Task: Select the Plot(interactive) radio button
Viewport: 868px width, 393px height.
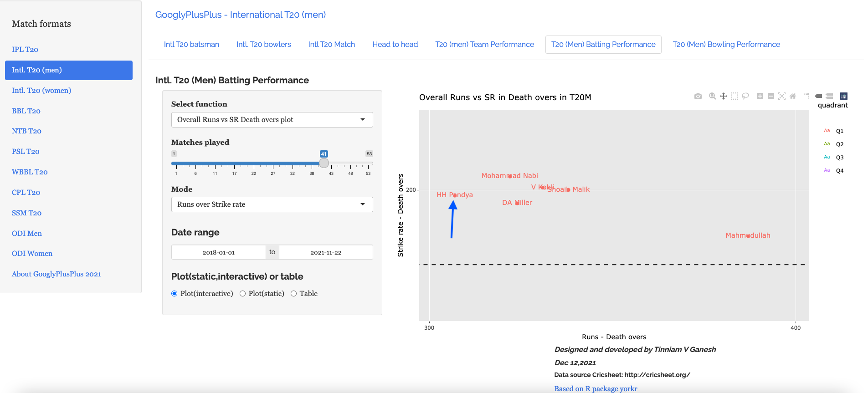Action: (174, 294)
